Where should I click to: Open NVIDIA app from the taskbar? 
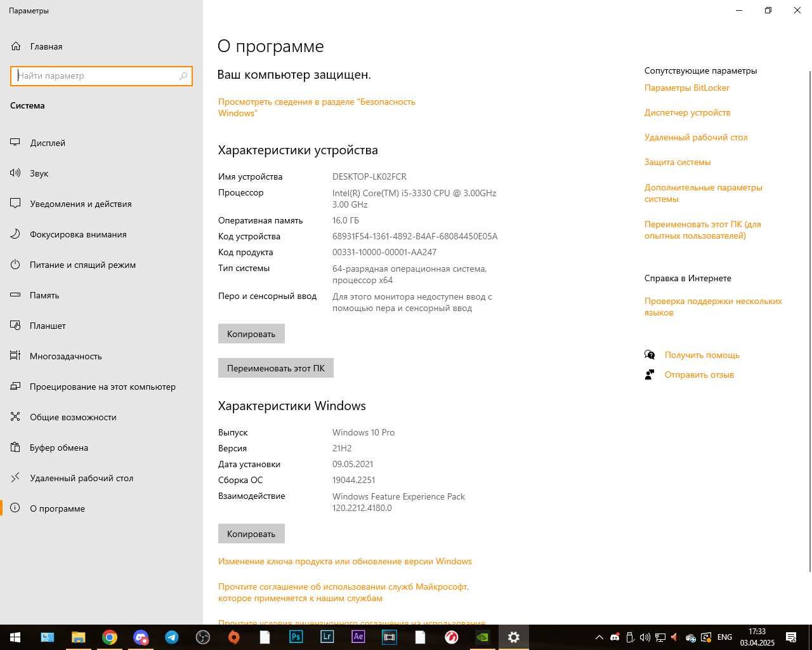(483, 637)
